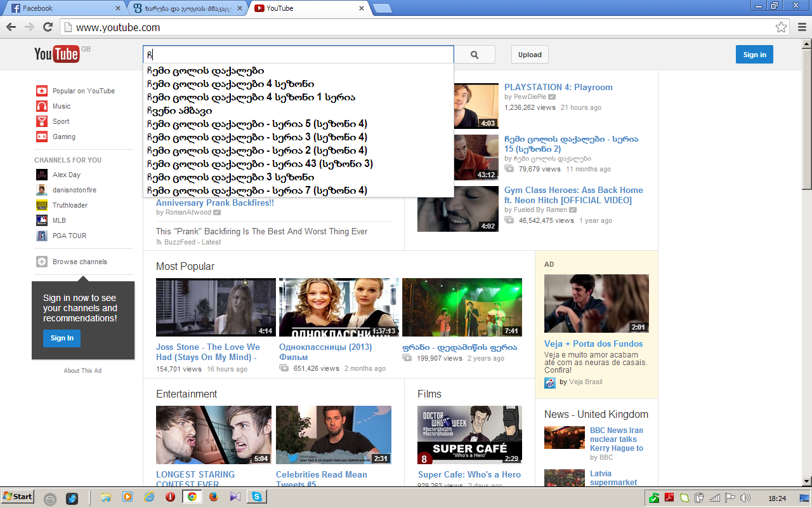812x508 pixels.
Task: Choose suggestion "ჩვენი ამბავი"
Action: [x=298, y=110]
